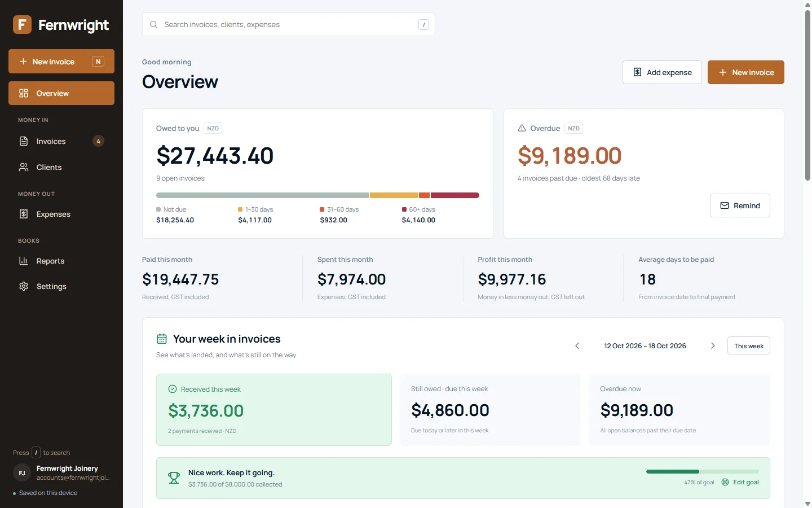
Task: Click the NZD tag beside Overdue
Action: 573,128
